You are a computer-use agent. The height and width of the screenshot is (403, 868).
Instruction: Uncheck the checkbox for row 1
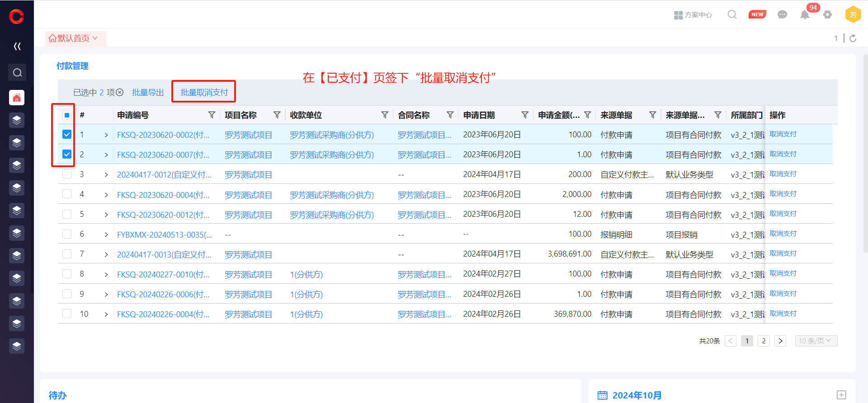[x=67, y=135]
